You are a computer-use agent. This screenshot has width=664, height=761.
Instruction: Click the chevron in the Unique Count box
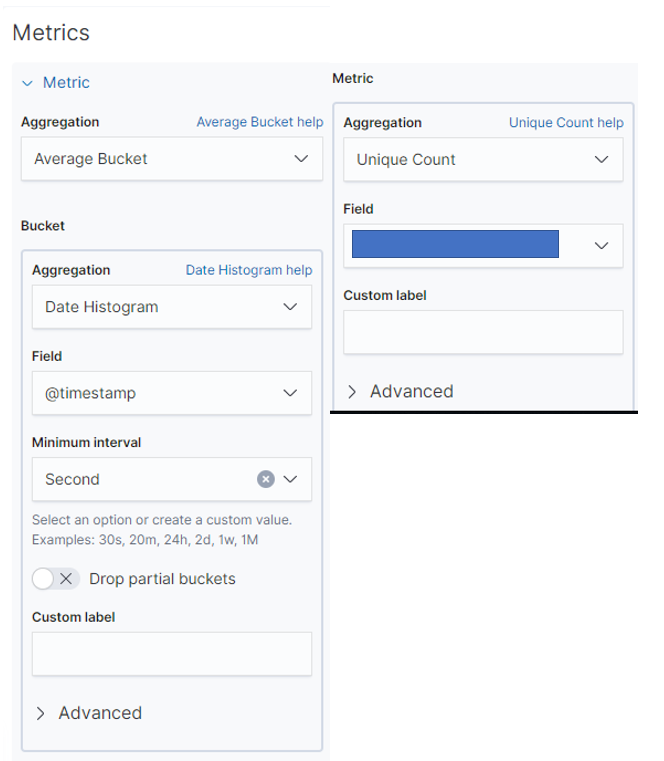(x=601, y=159)
